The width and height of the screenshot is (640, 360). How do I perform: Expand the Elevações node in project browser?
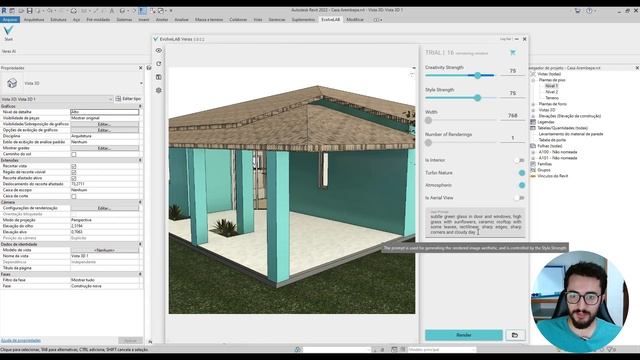click(x=533, y=116)
